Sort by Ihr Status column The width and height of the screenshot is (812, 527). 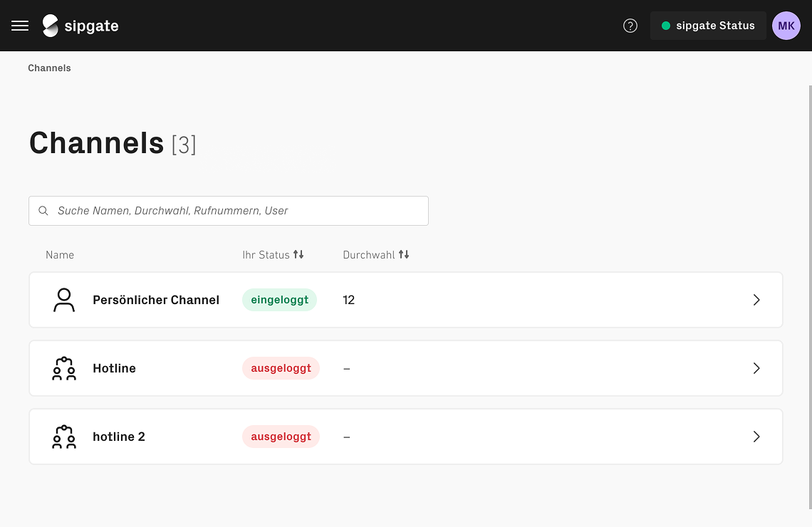(298, 255)
